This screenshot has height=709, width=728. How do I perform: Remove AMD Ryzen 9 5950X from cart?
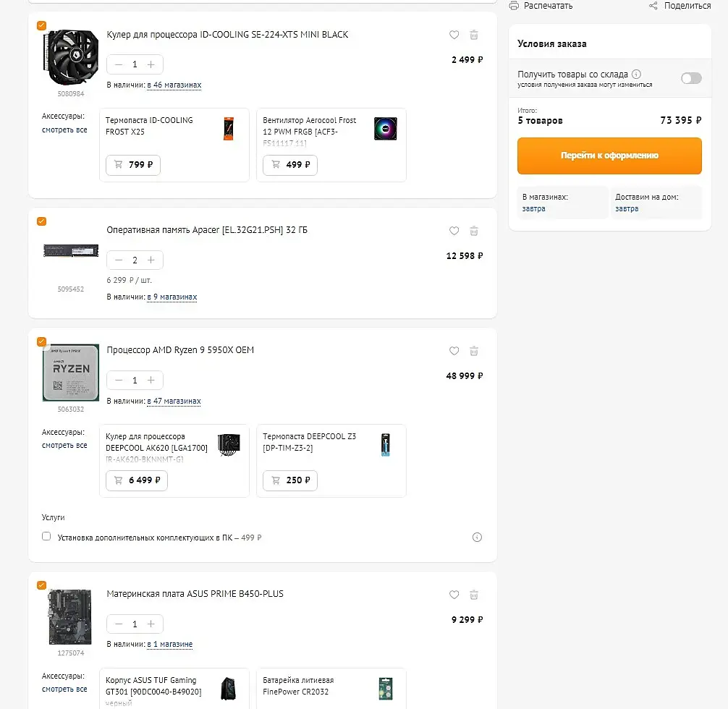[x=474, y=351]
